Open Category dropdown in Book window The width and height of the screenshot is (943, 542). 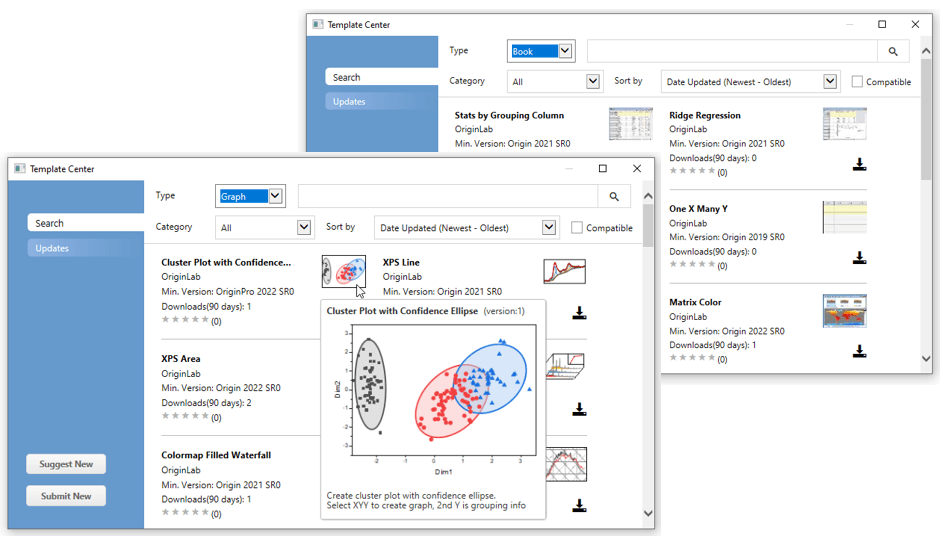(554, 81)
